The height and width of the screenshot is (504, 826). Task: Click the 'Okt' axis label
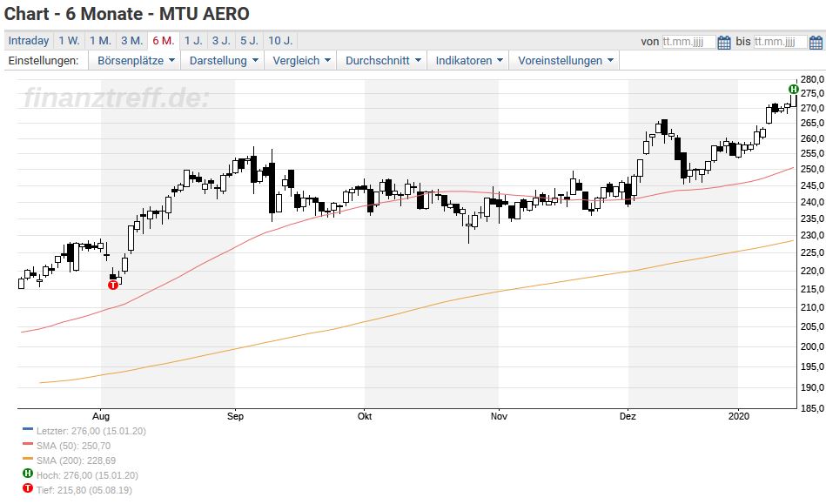tap(365, 416)
